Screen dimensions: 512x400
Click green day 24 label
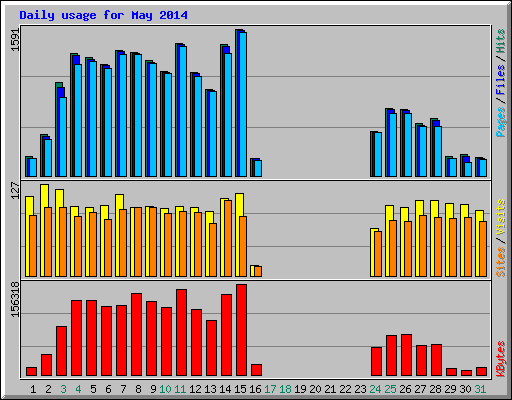pyautogui.click(x=375, y=389)
